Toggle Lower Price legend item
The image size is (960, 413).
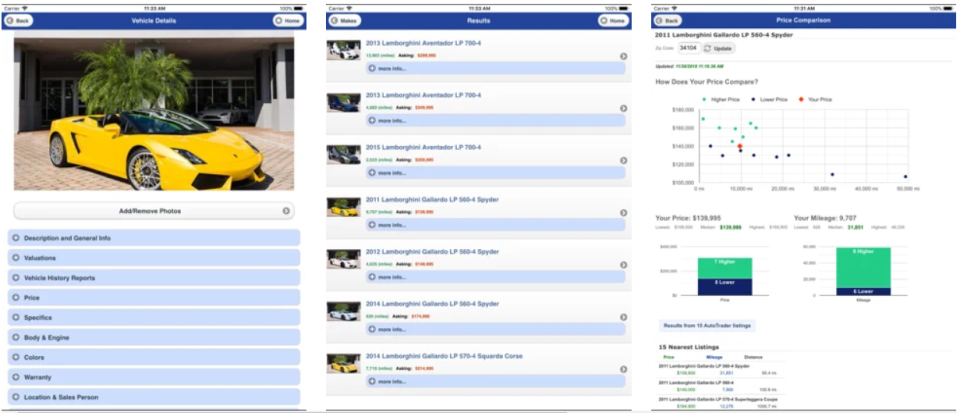tap(769, 99)
